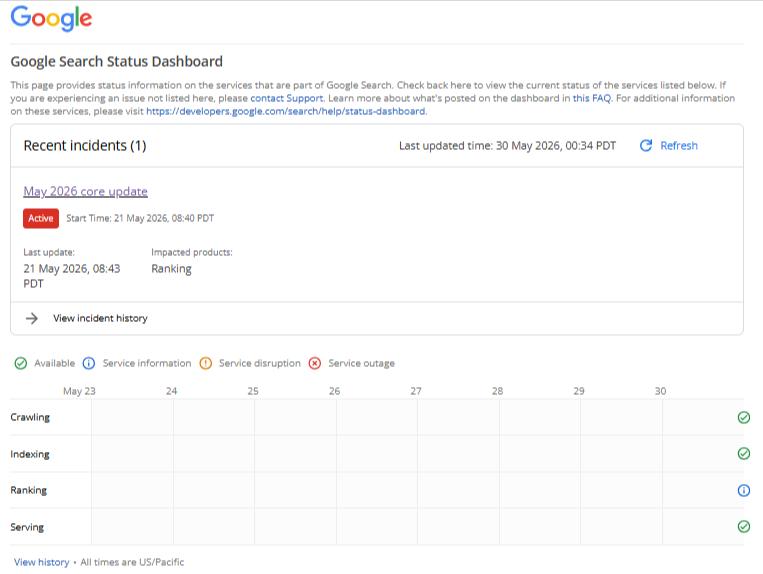Image resolution: width=763 pixels, height=574 pixels.
Task: Click the Google logo
Action: pyautogui.click(x=51, y=18)
